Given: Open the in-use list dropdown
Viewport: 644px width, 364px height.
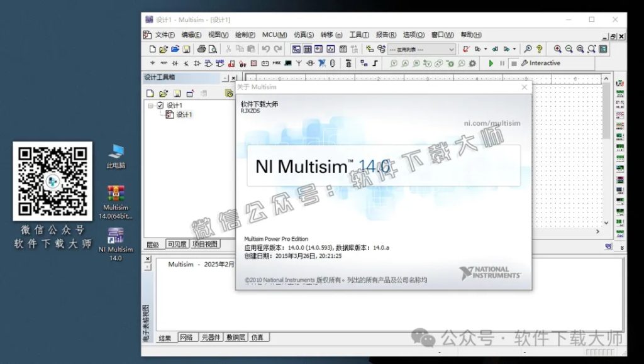Looking at the screenshot, I should (x=452, y=48).
